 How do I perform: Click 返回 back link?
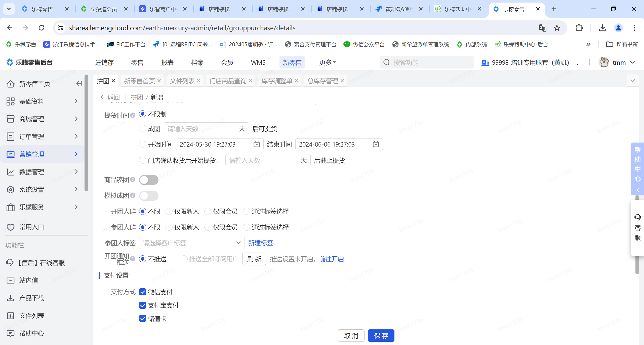(110, 97)
